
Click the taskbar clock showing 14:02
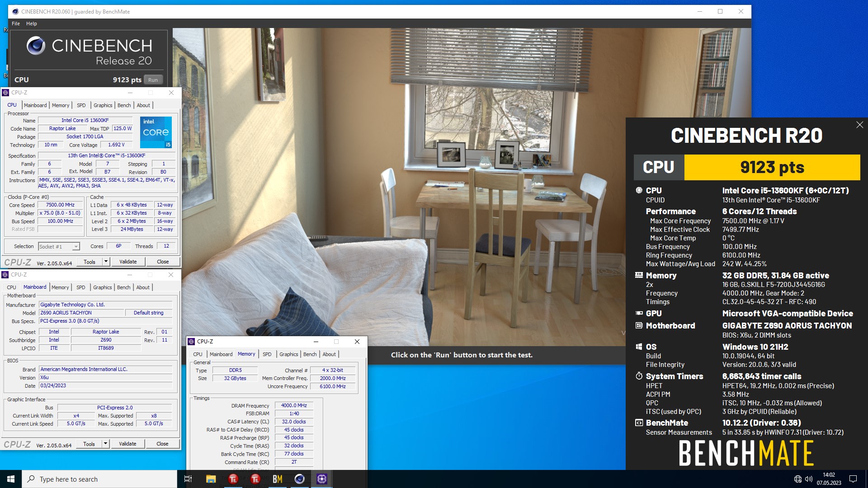(x=829, y=479)
